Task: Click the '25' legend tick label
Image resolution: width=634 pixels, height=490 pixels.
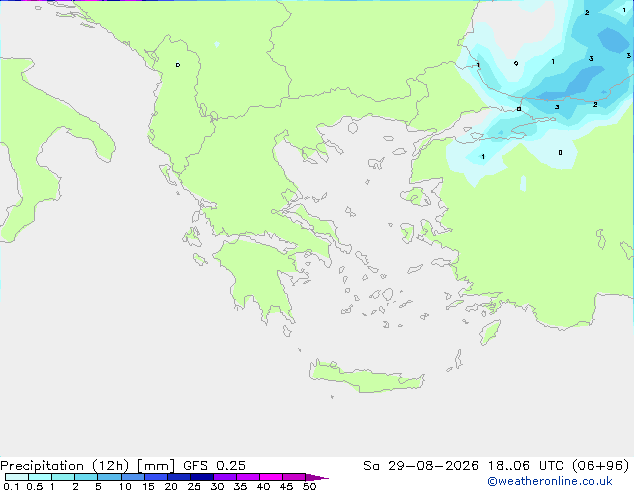Action: [x=194, y=486]
